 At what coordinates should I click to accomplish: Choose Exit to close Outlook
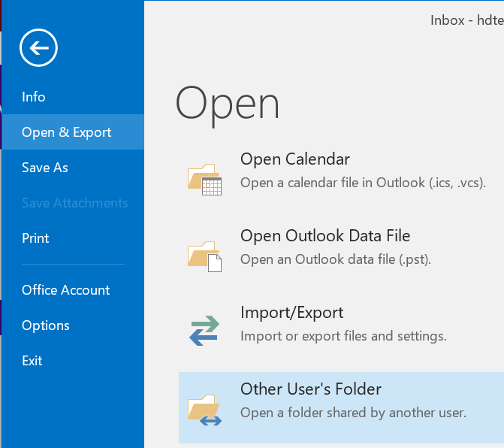(73, 361)
